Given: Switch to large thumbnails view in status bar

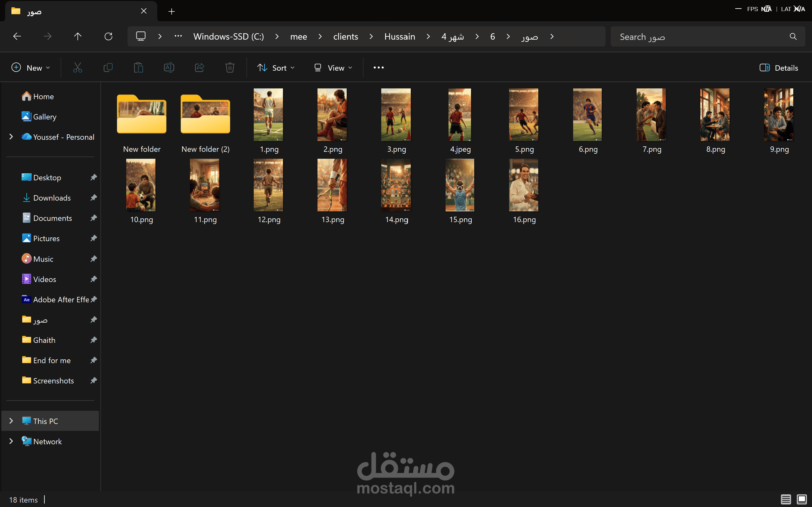Looking at the screenshot, I should coord(802,499).
